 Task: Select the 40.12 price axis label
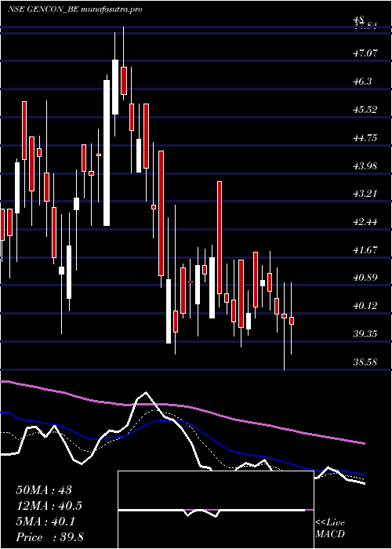365,306
